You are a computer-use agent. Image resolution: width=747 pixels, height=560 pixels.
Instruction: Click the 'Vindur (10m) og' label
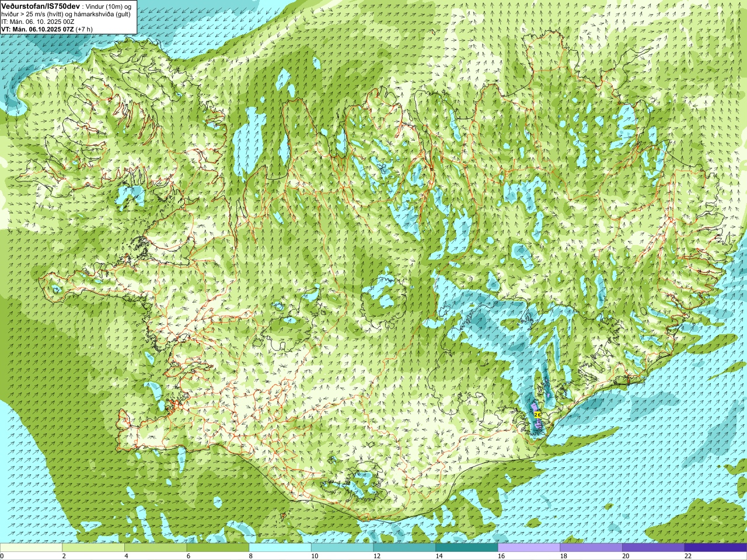tap(109, 6)
